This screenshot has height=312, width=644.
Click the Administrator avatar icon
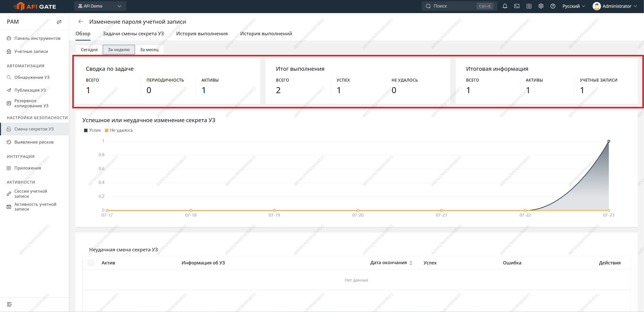[597, 6]
